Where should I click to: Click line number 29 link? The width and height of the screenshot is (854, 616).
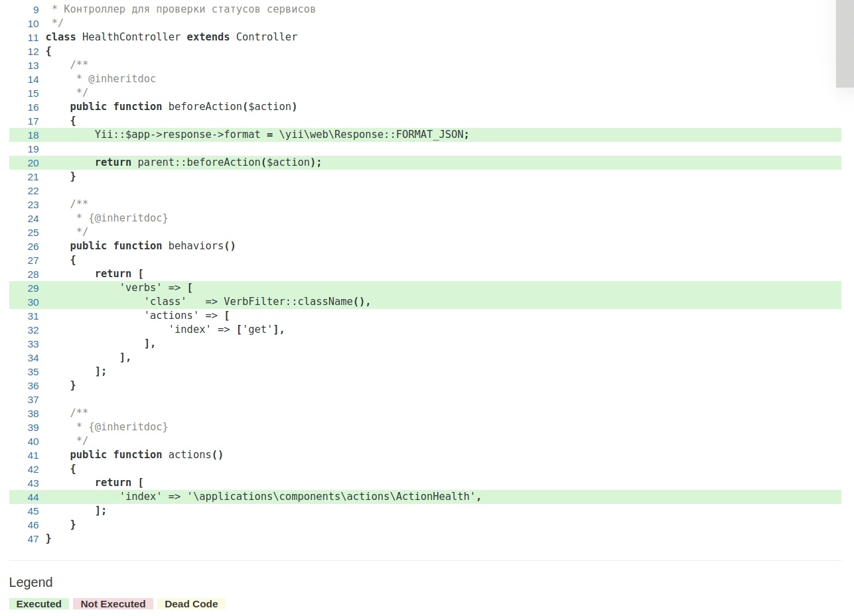coord(33,288)
